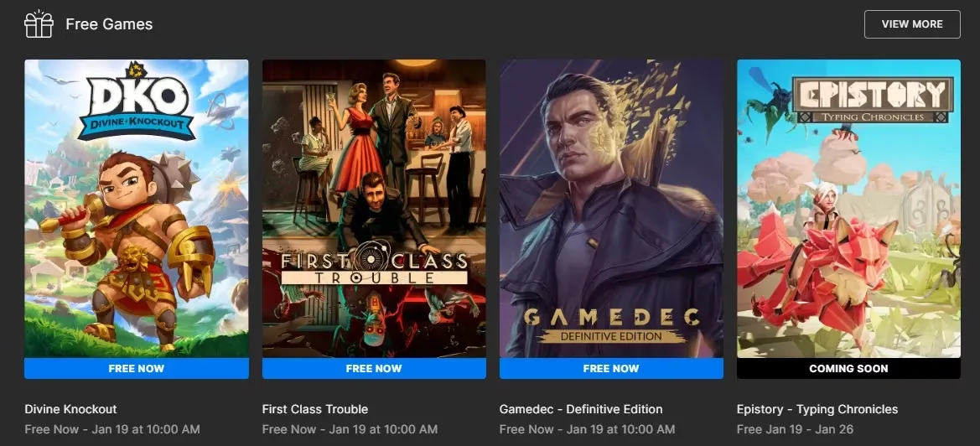980x446 pixels.
Task: Click the Gamedec gold logo text on cover
Action: click(x=611, y=324)
